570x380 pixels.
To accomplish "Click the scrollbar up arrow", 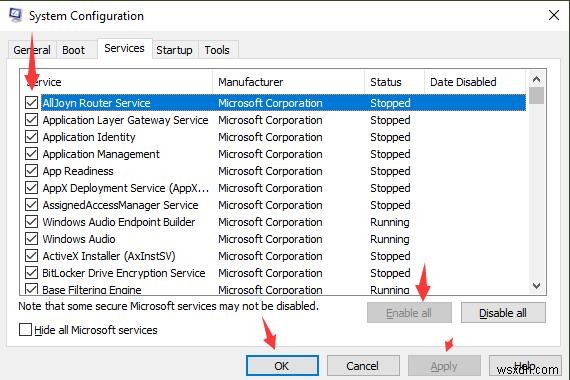I will [537, 79].
